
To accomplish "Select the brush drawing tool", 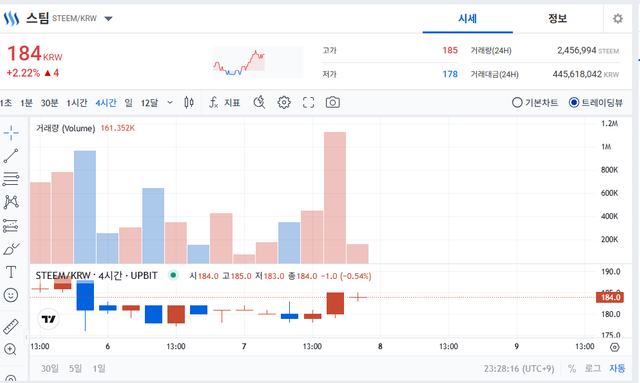I will pos(11,249).
